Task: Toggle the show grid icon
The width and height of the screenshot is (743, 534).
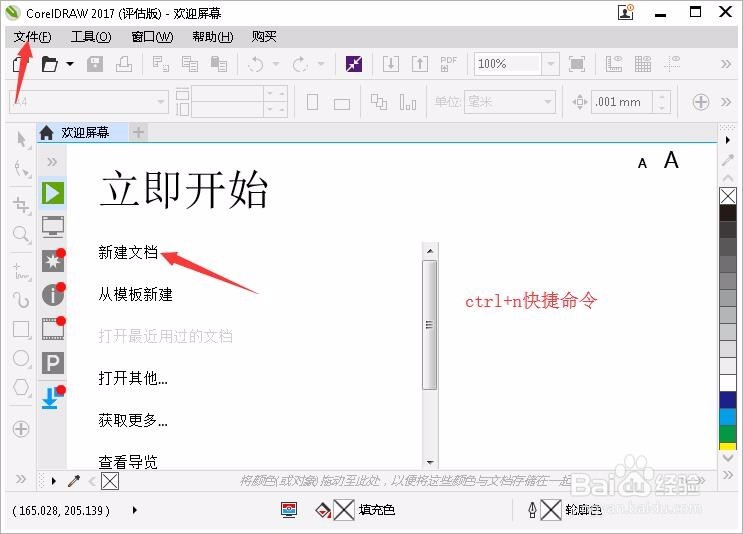Action: 643,63
